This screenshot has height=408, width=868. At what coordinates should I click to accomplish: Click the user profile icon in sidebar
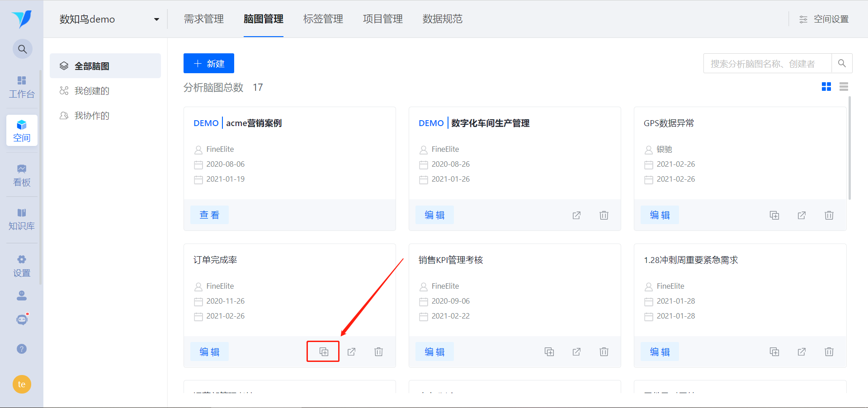click(22, 295)
